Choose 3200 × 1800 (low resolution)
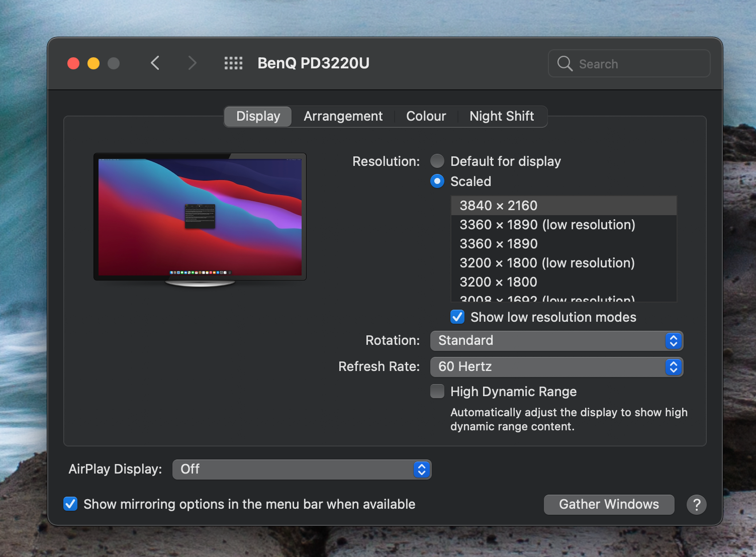756x557 pixels. tap(564, 263)
